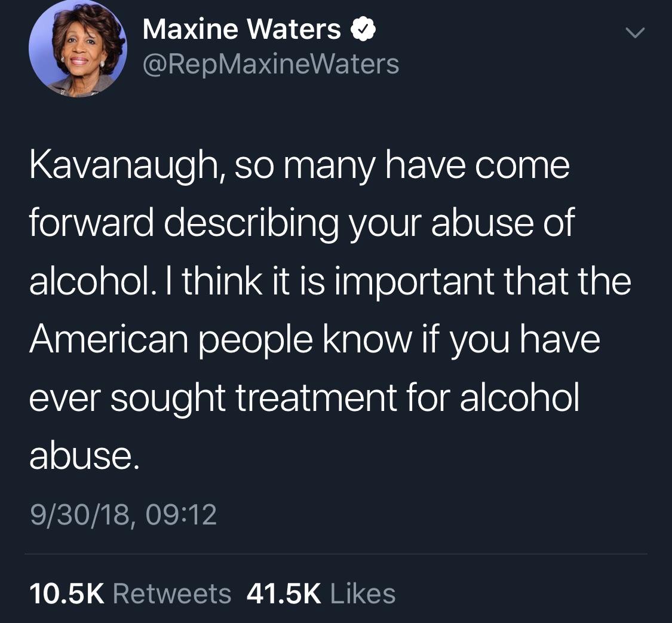Click the word alcohol. in the third line
This screenshot has height=623, width=672.
point(93,281)
